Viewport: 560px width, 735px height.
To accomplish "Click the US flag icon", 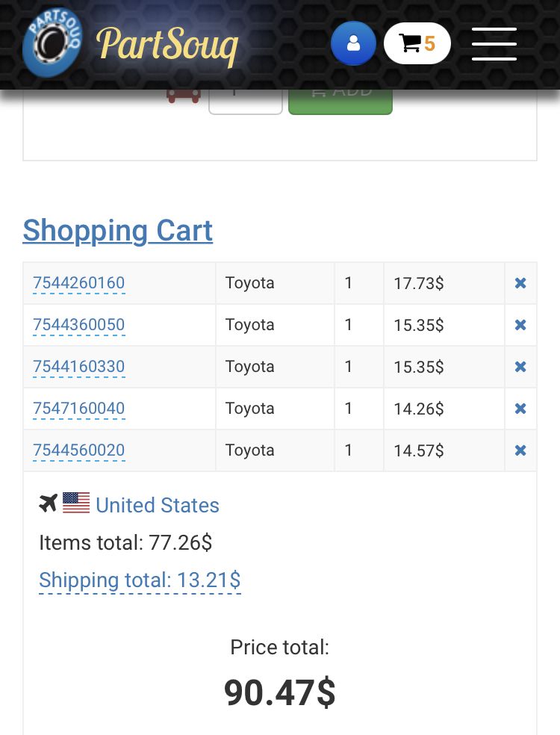I will coord(76,503).
